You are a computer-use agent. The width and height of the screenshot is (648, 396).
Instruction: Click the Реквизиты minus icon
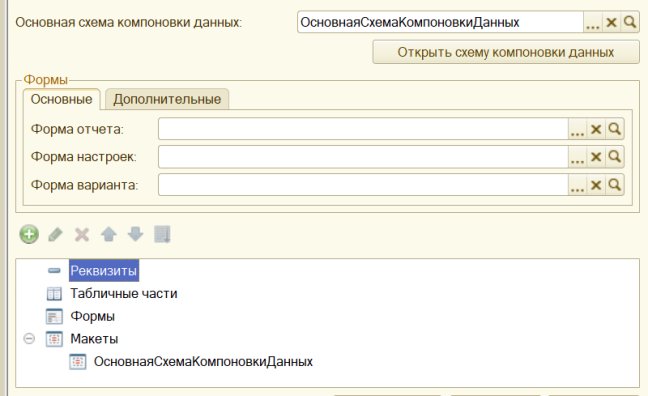[54, 271]
